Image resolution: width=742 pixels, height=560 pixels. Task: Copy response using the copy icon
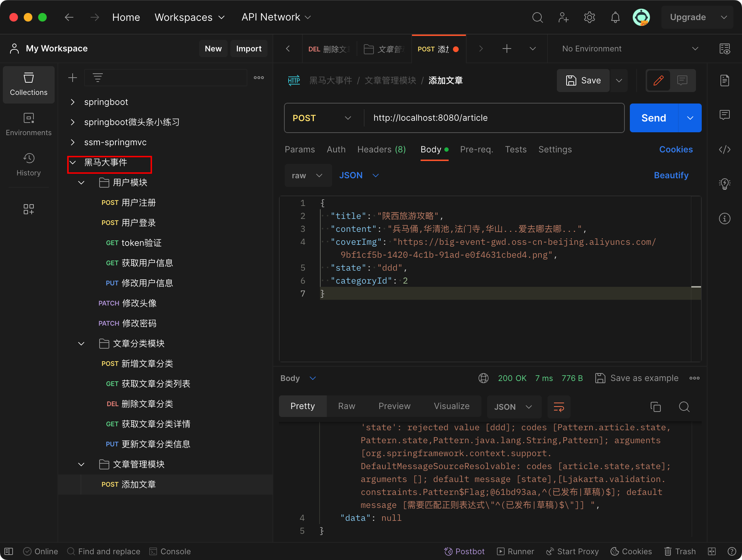pyautogui.click(x=655, y=407)
